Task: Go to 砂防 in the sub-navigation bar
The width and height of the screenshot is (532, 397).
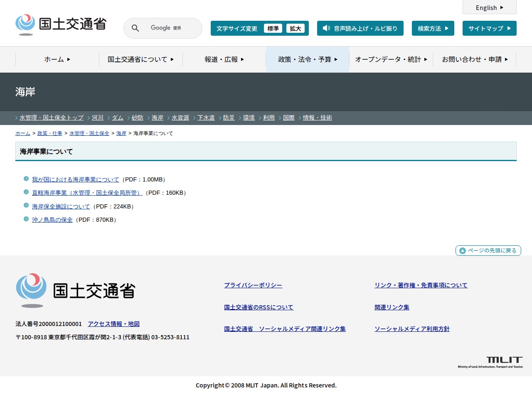Action: pyautogui.click(x=137, y=118)
